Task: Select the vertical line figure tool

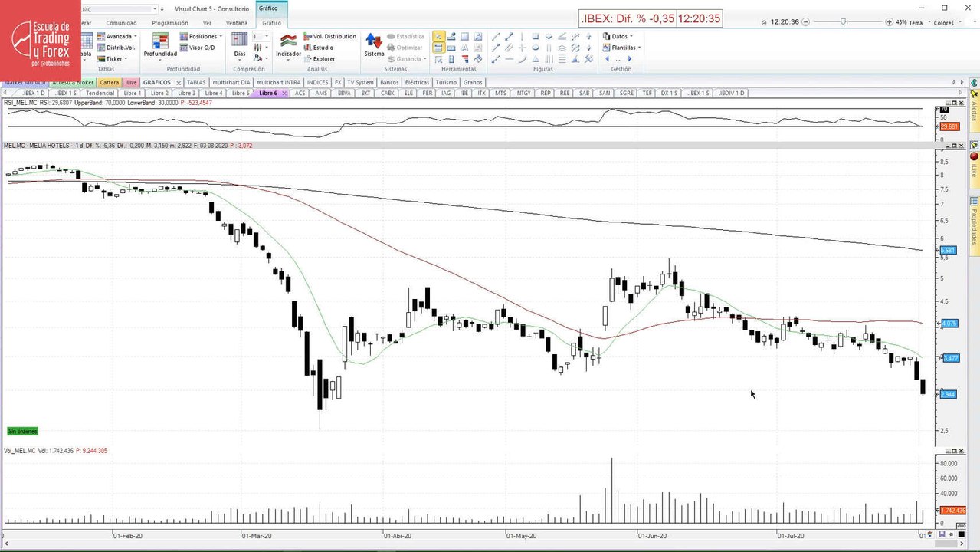Action: [522, 37]
